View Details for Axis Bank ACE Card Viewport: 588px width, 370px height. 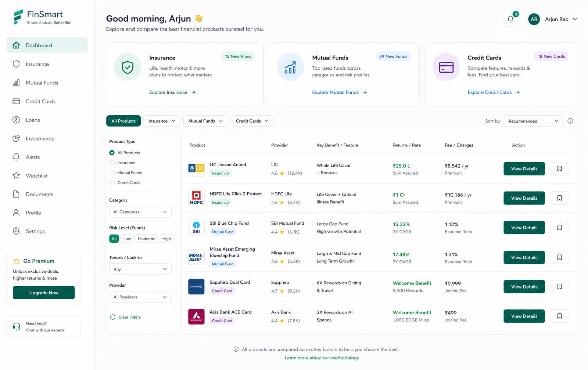524,316
